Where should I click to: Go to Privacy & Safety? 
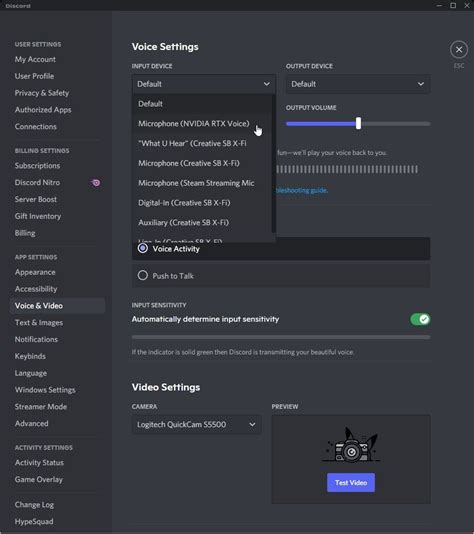[42, 93]
